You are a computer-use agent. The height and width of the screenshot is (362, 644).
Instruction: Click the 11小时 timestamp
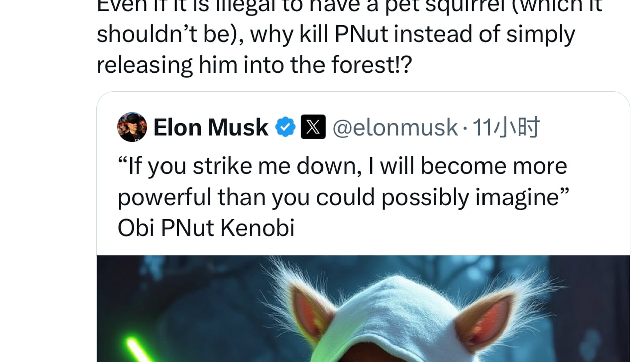tap(507, 127)
